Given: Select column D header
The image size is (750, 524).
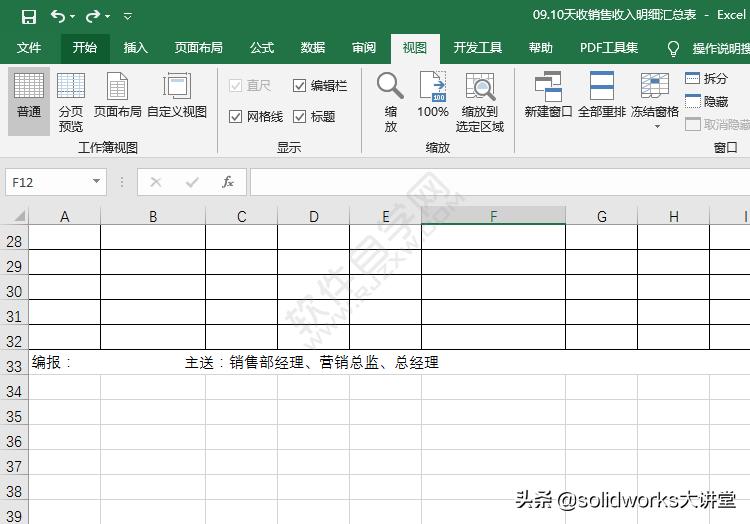Looking at the screenshot, I should 314,217.
